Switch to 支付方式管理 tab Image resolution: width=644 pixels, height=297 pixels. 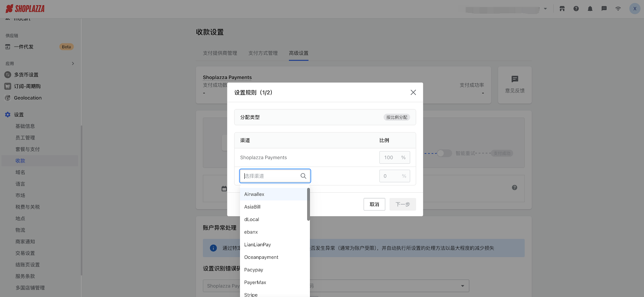(263, 53)
